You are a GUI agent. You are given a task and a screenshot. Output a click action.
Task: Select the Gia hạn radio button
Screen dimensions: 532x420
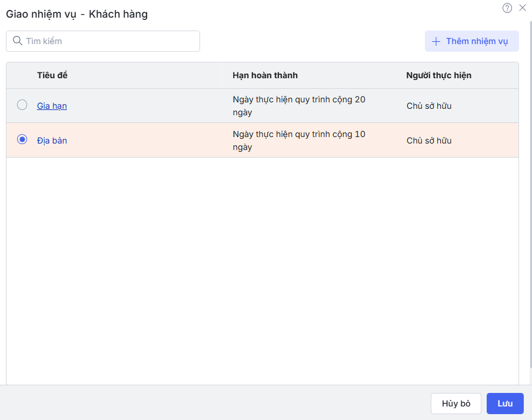(x=22, y=105)
